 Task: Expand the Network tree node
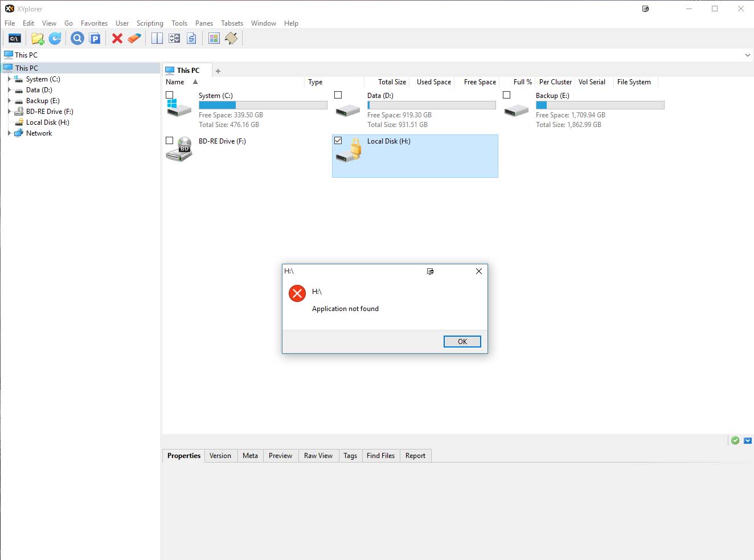(x=9, y=133)
